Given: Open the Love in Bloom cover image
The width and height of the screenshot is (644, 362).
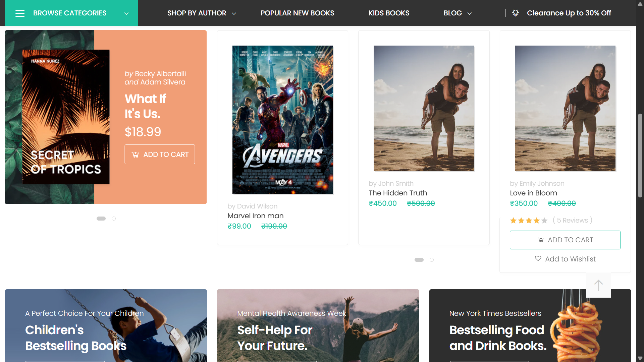Looking at the screenshot, I should (x=565, y=108).
